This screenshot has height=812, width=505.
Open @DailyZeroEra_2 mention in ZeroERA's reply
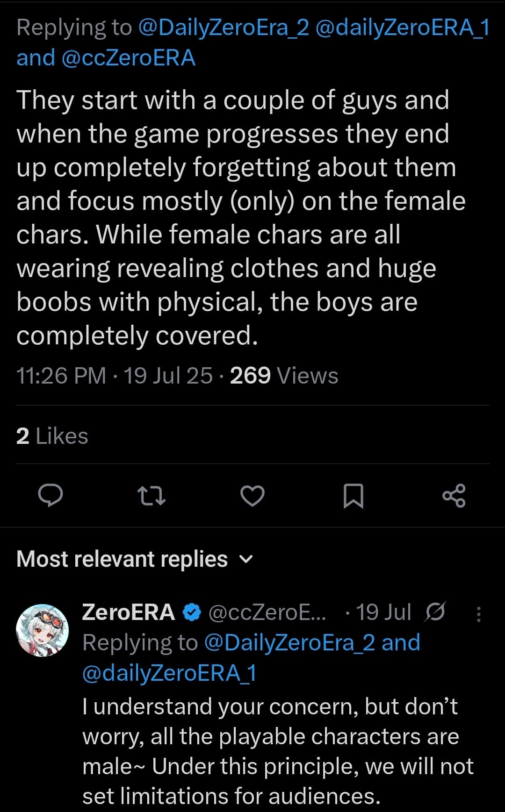point(289,643)
